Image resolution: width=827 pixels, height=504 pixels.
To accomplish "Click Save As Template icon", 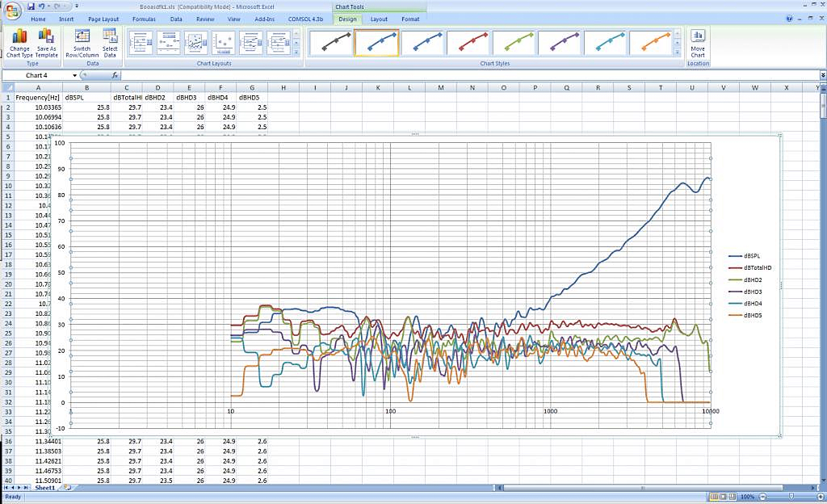I will [x=47, y=36].
